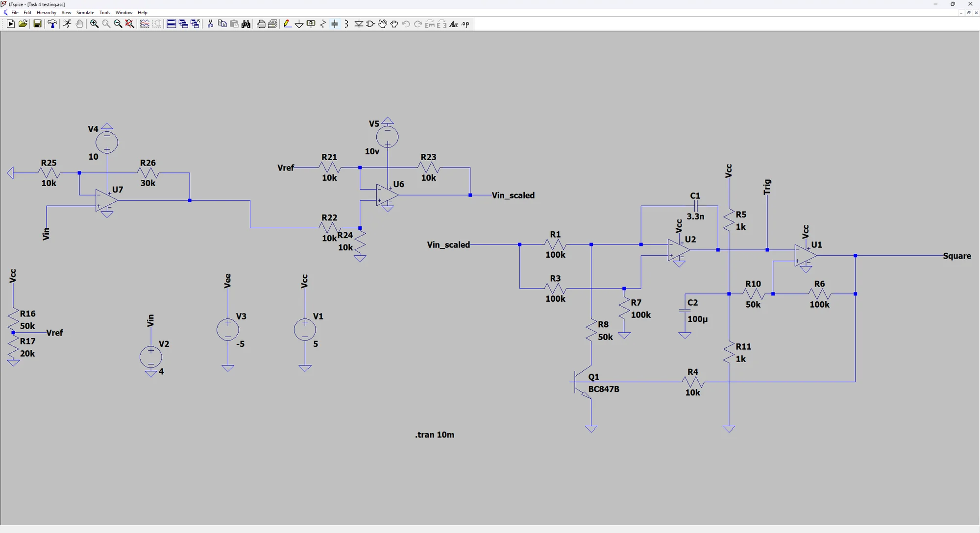Click the SPICE directive .op icon
The width and height of the screenshot is (980, 533).
465,24
